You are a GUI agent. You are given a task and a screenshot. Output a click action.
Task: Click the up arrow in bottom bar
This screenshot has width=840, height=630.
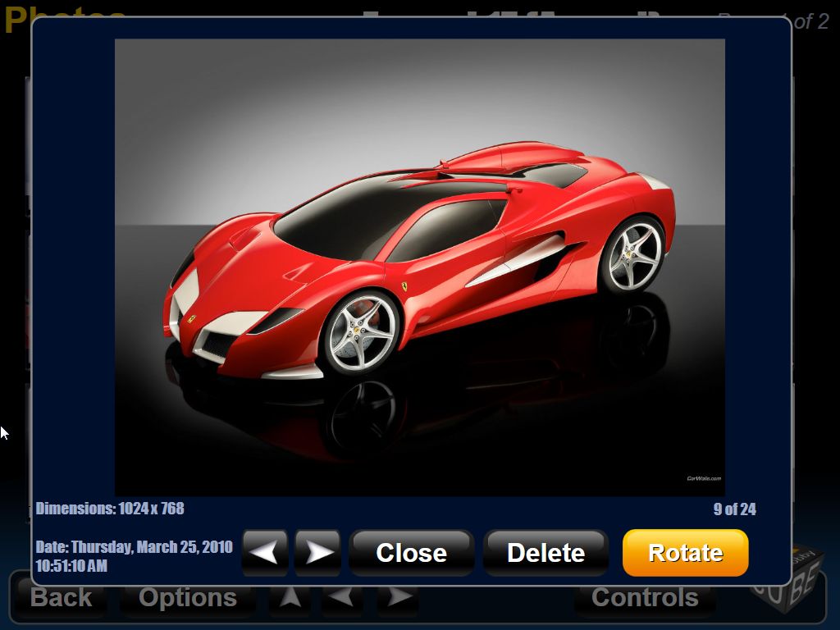[290, 598]
